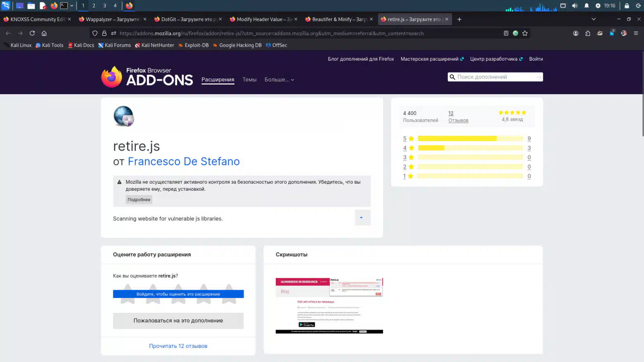Reload the current page
The height and width of the screenshot is (362, 644).
point(32,33)
